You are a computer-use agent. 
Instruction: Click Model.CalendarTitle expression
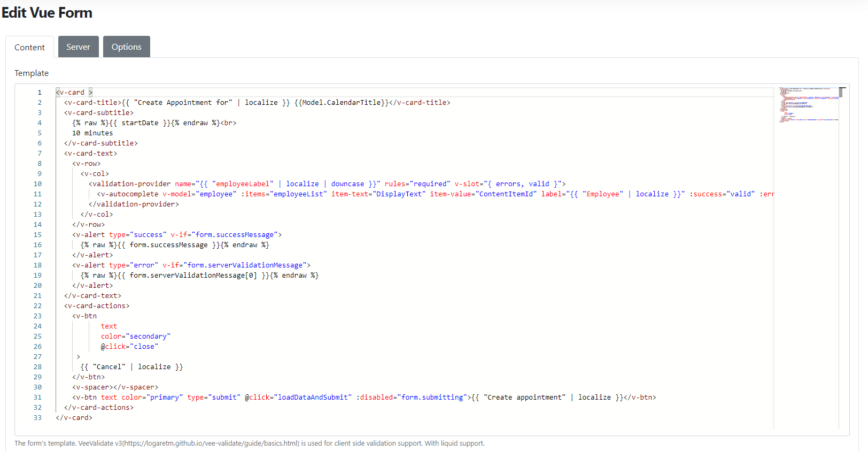(x=342, y=103)
